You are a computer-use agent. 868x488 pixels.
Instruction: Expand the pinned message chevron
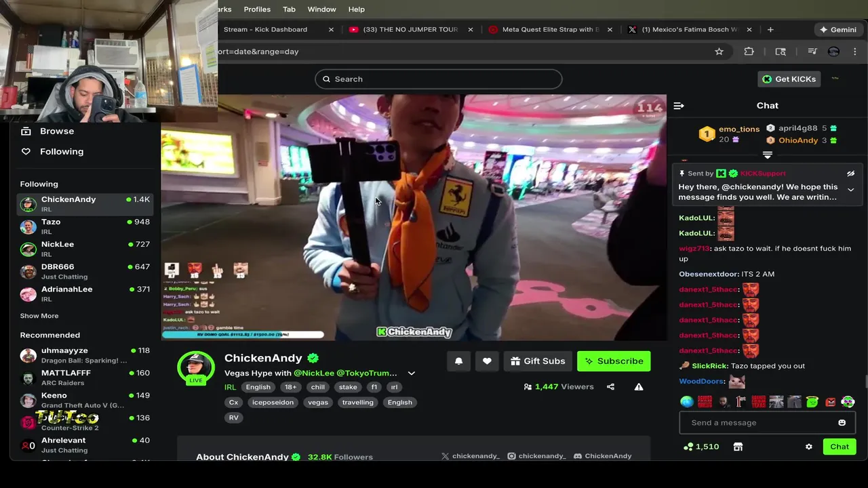[850, 190]
